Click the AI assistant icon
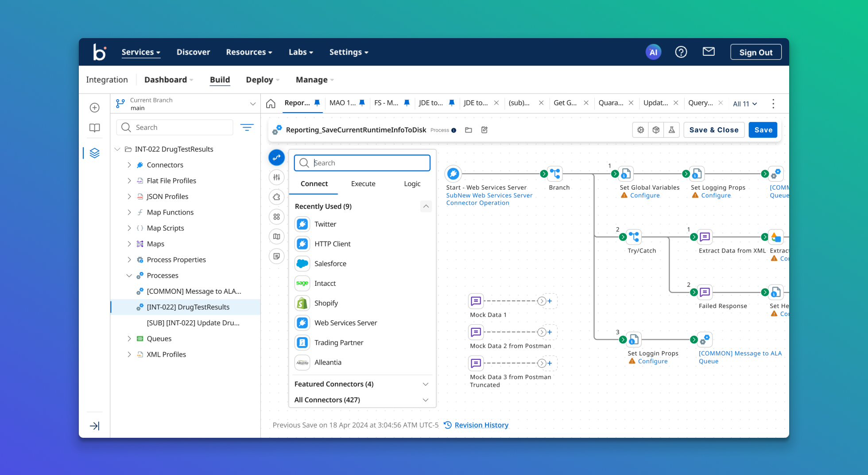This screenshot has width=868, height=475. (653, 52)
